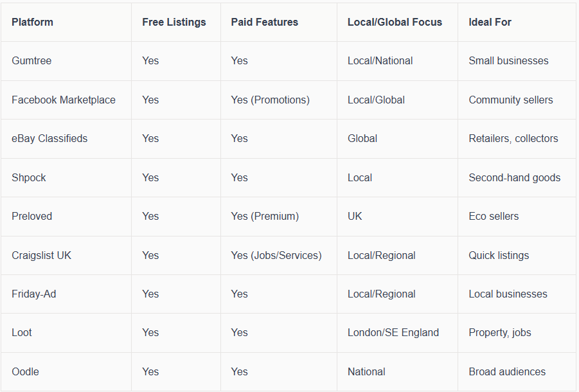This screenshot has height=392, width=579.
Task: Select the Facebook Marketplace row name
Action: click(x=64, y=100)
